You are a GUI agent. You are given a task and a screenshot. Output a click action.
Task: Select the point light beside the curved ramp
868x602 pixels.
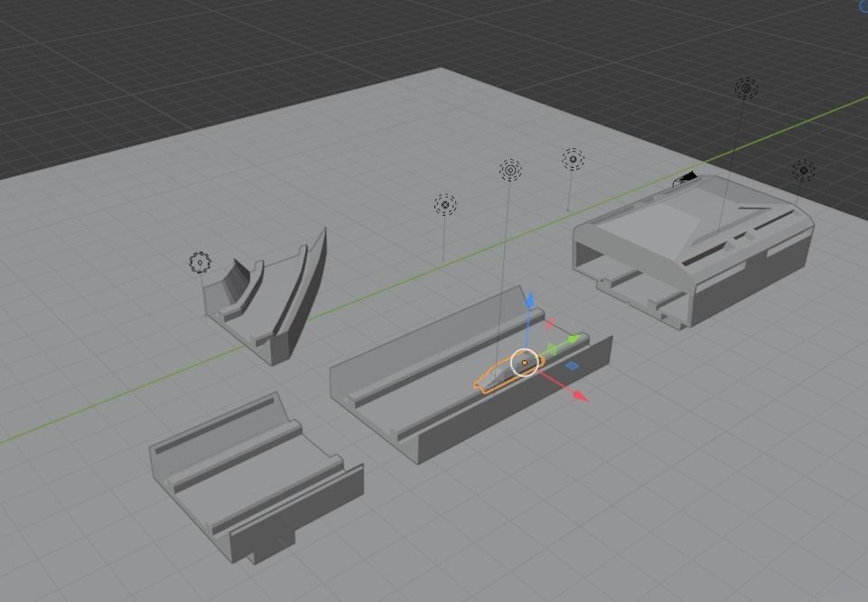coord(200,263)
